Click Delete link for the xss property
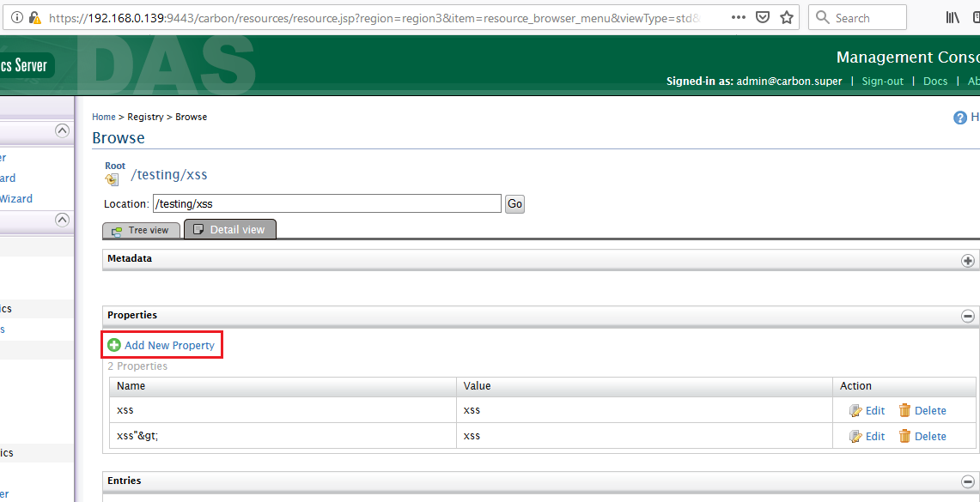The height and width of the screenshot is (502, 980). click(930, 410)
